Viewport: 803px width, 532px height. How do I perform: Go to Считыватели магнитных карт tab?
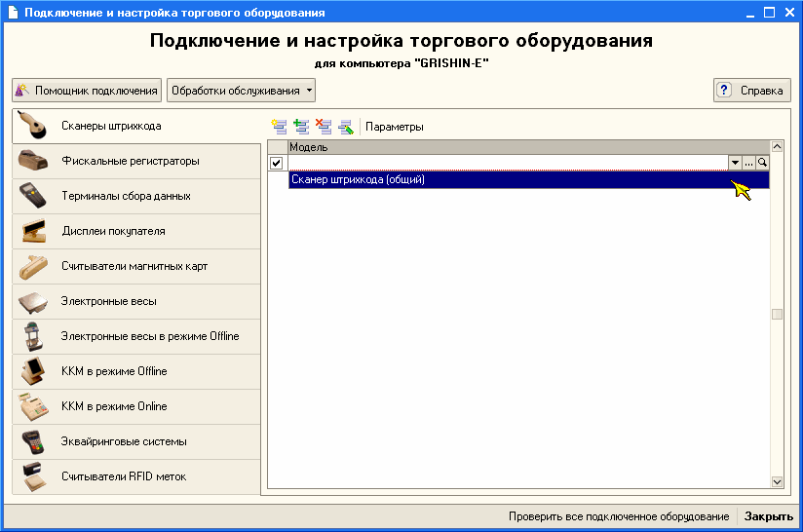pyautogui.click(x=136, y=266)
